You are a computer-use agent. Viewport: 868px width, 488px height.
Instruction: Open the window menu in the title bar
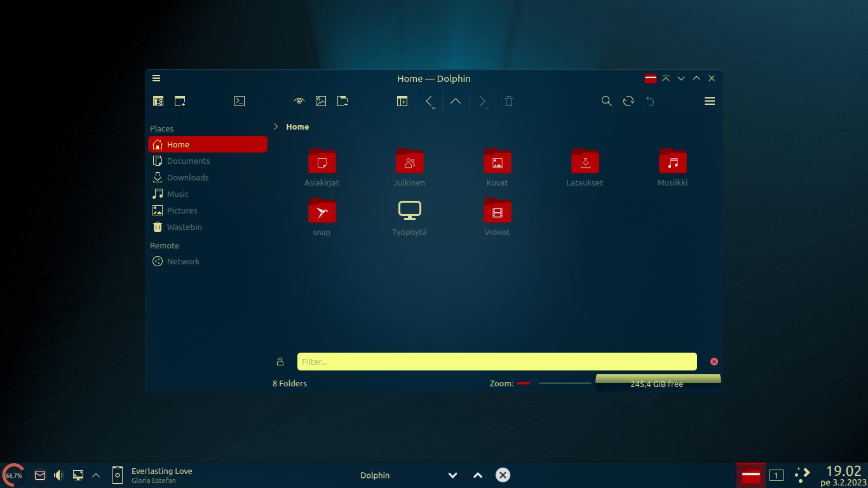[156, 78]
